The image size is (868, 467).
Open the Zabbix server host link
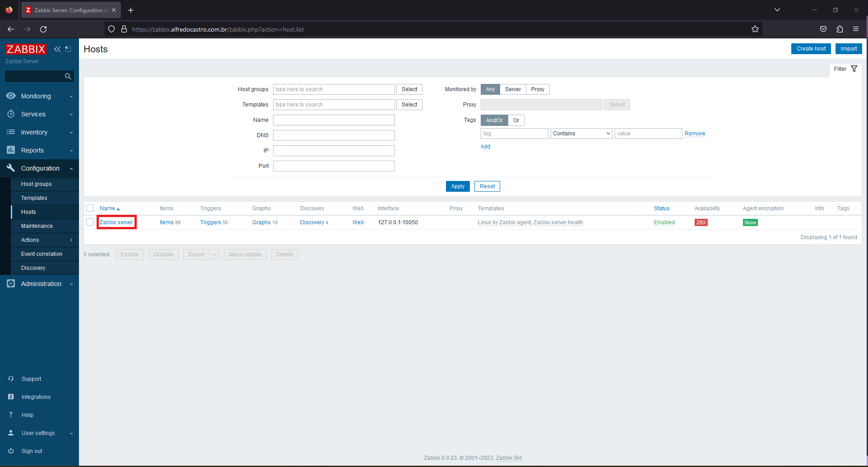(x=116, y=222)
